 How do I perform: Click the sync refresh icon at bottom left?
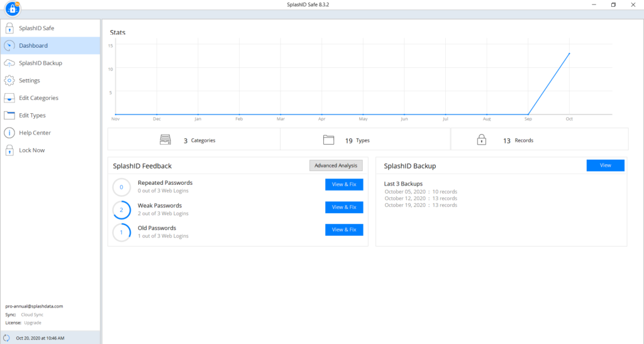7,338
